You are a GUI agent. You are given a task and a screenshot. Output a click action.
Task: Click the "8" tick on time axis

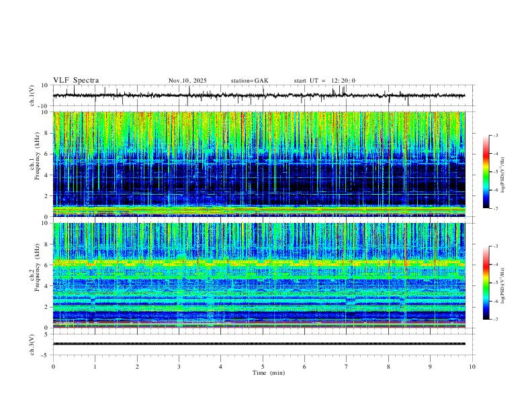(x=388, y=367)
